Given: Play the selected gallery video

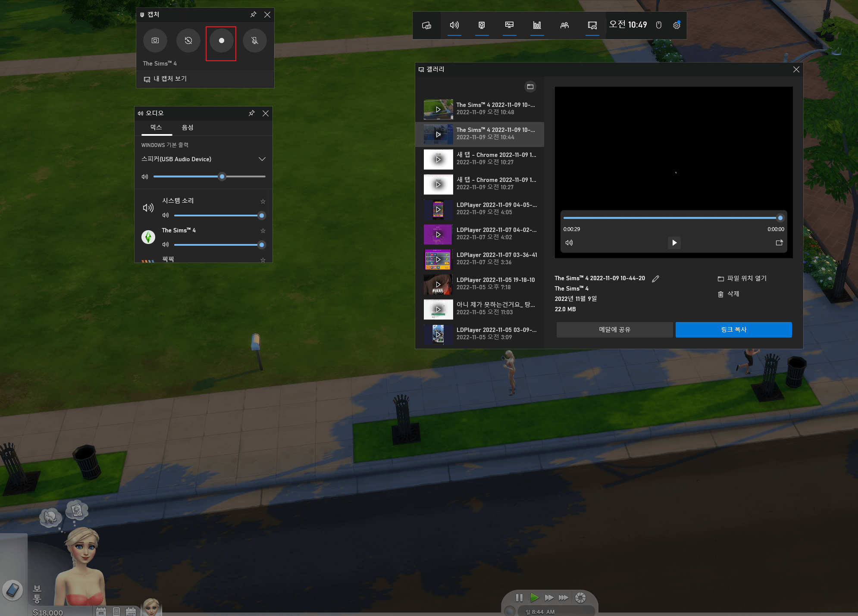Looking at the screenshot, I should (x=674, y=243).
